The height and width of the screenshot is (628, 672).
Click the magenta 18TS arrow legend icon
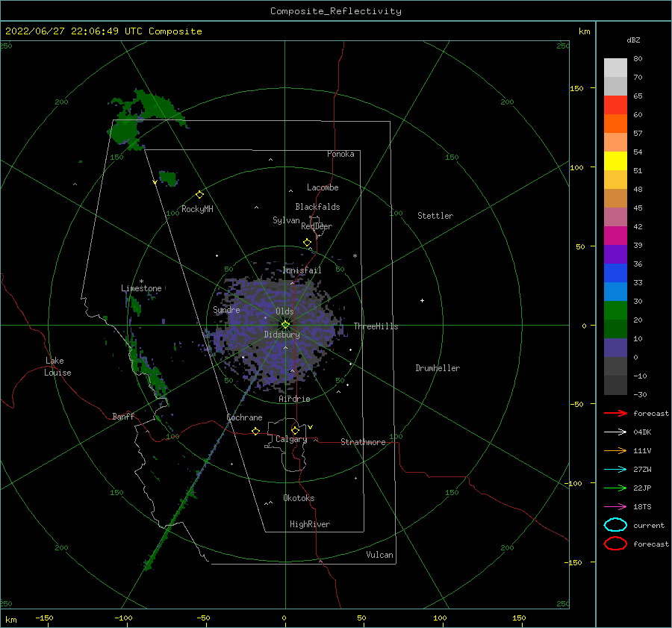pyautogui.click(x=615, y=507)
